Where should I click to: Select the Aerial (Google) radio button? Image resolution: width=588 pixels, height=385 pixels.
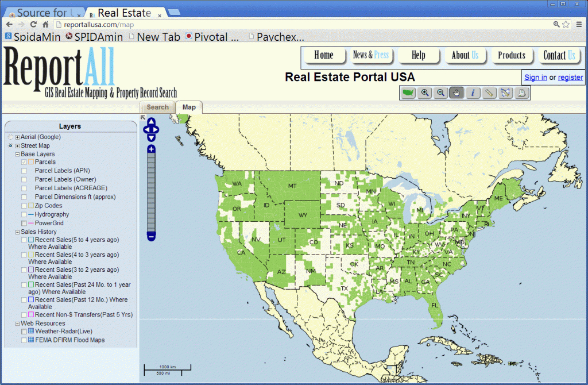pyautogui.click(x=10, y=137)
